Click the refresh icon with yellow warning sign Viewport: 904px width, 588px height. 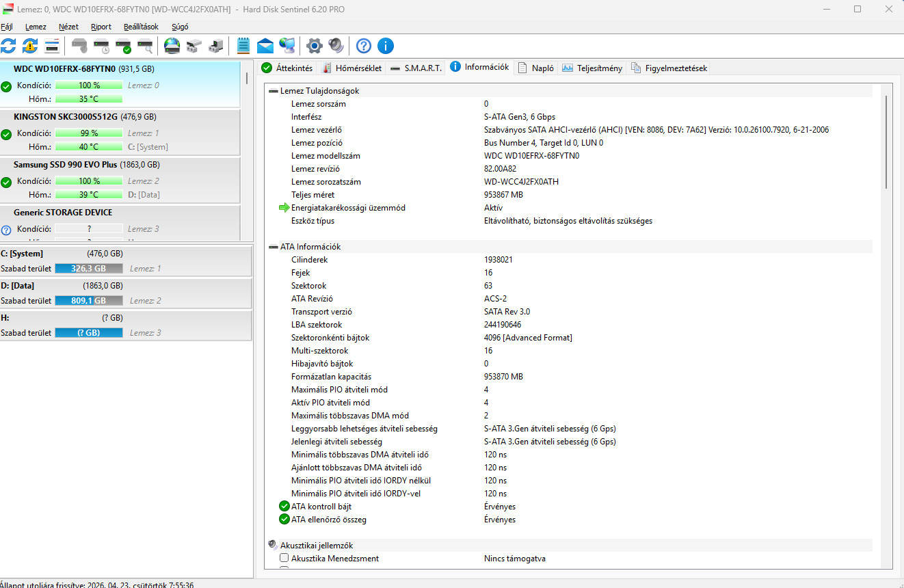point(30,46)
